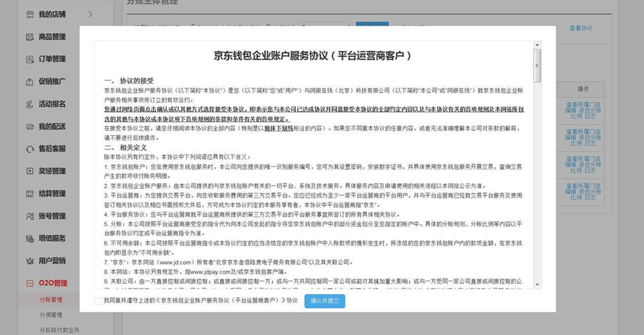Click the clause starting 1. 京东钱包账户
The image size is (644, 335).
coord(313,171)
